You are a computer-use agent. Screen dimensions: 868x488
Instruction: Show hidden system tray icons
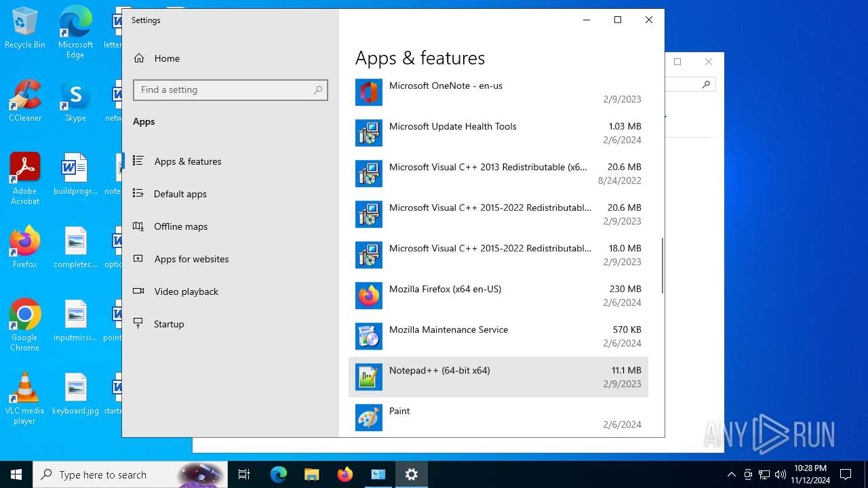[732, 474]
